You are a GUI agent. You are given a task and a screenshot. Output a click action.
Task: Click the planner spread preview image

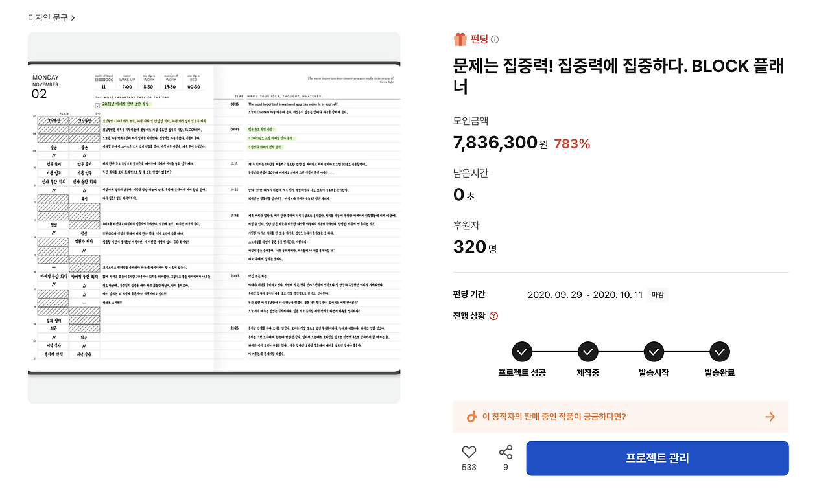[213, 218]
